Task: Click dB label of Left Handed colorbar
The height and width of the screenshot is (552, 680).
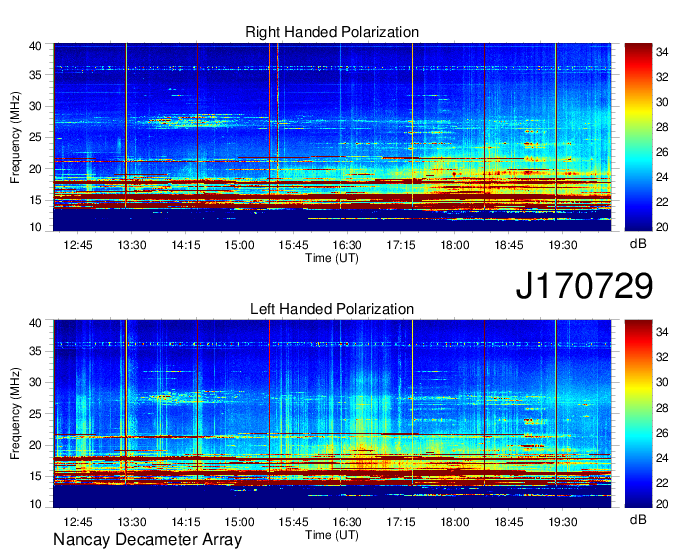Action: [x=638, y=519]
